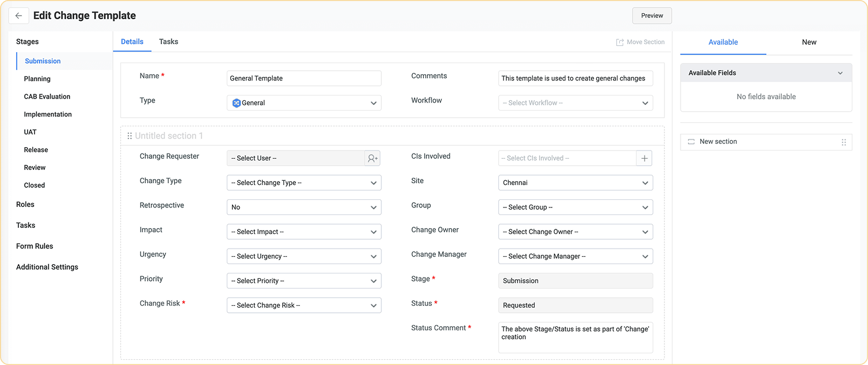Image resolution: width=868 pixels, height=365 pixels.
Task: Click the Status Comment text field
Action: [575, 337]
